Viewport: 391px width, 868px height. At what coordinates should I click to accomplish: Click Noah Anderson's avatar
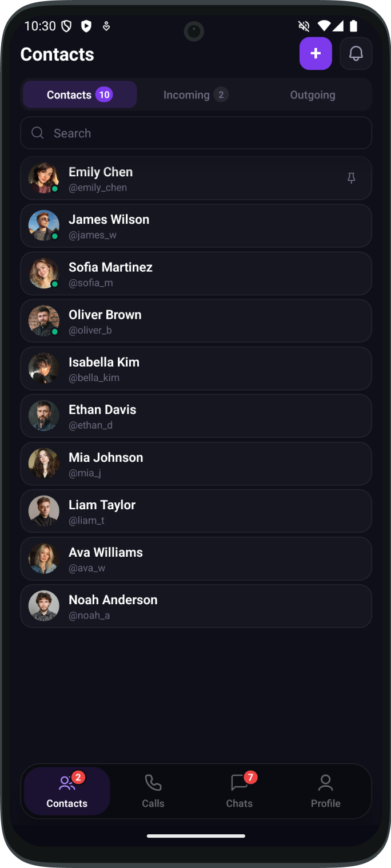(44, 606)
